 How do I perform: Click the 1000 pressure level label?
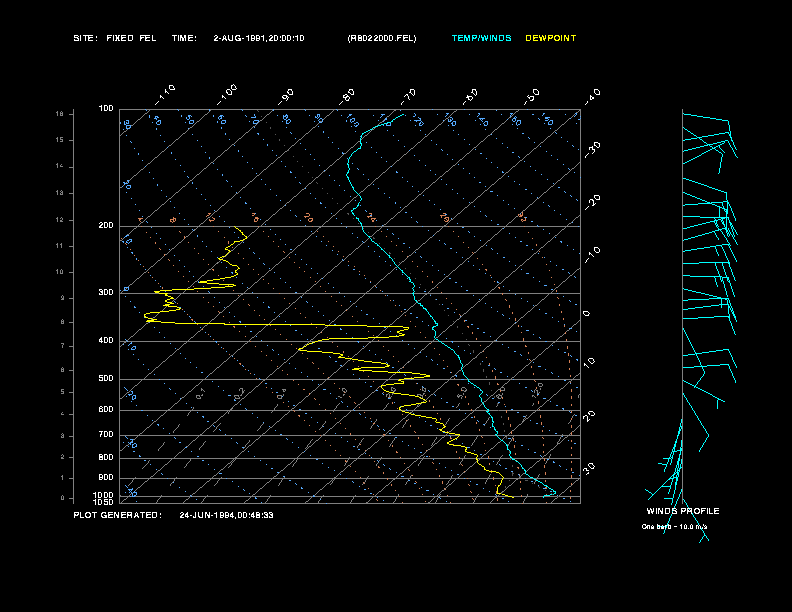(104, 495)
